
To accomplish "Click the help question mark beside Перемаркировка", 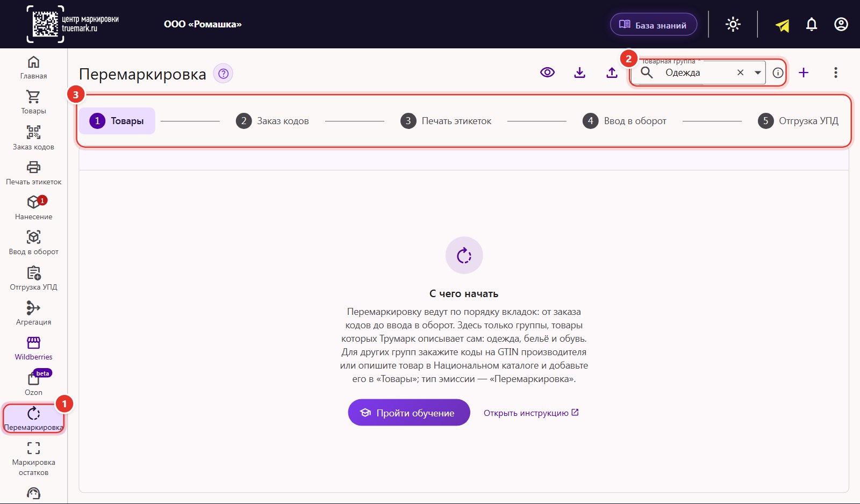I will click(223, 74).
